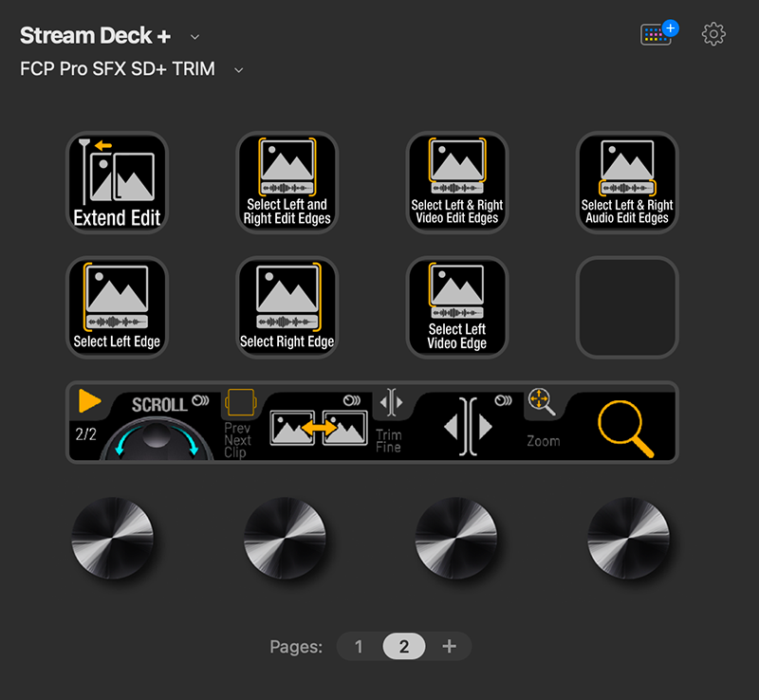The image size is (759, 700).
Task: Click the Select Right Edge key
Action: coord(287,306)
